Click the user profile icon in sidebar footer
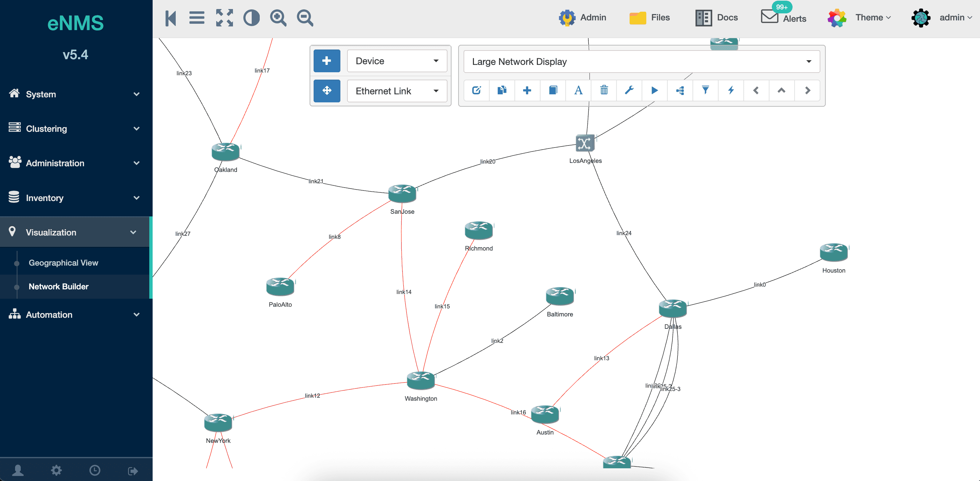This screenshot has height=481, width=980. click(x=18, y=470)
